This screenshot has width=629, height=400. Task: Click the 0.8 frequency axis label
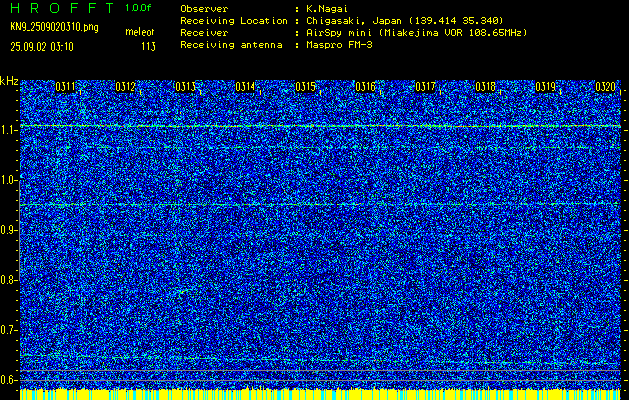tap(7, 280)
